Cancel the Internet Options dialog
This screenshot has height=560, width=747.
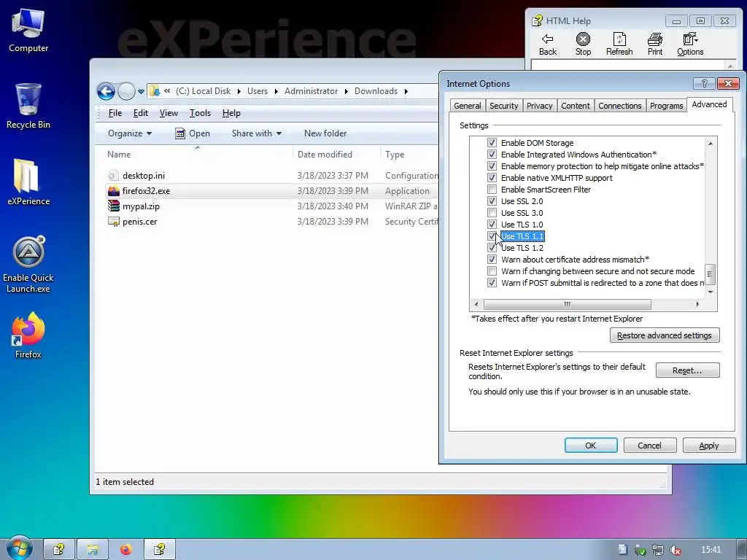point(650,446)
